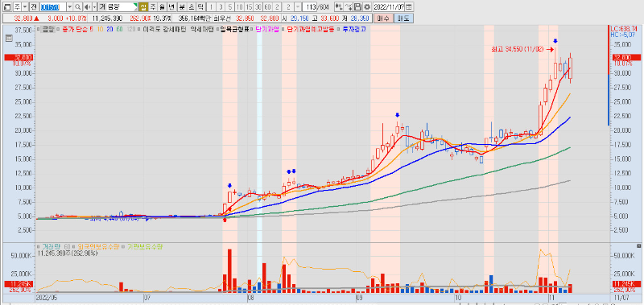Focus the stock code input field
Screen dimensions: 644x305
click(53, 7)
